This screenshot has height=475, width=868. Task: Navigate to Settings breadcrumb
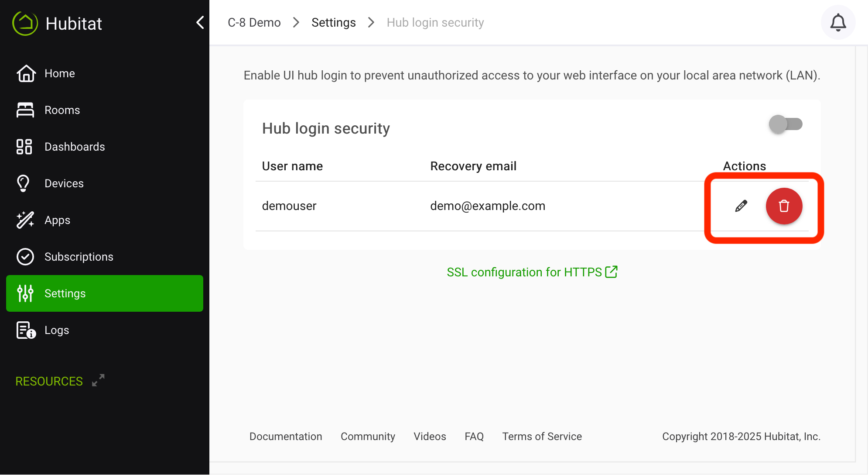click(x=333, y=23)
